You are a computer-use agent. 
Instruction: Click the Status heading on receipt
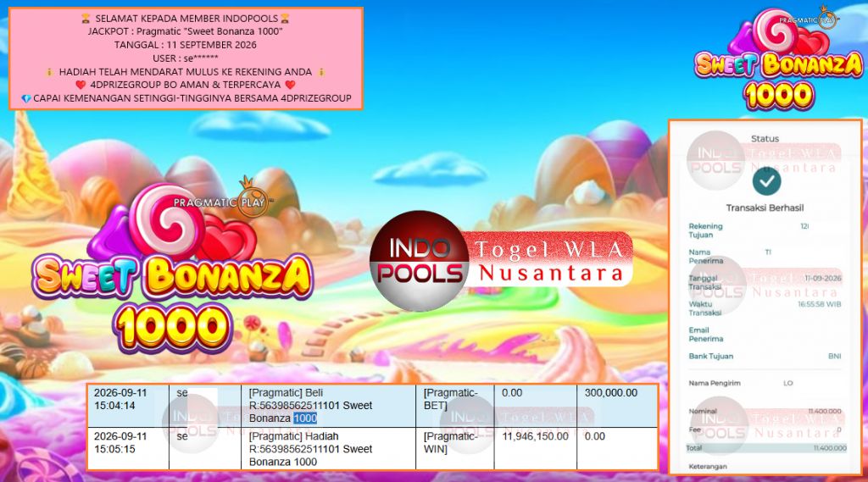click(x=765, y=139)
